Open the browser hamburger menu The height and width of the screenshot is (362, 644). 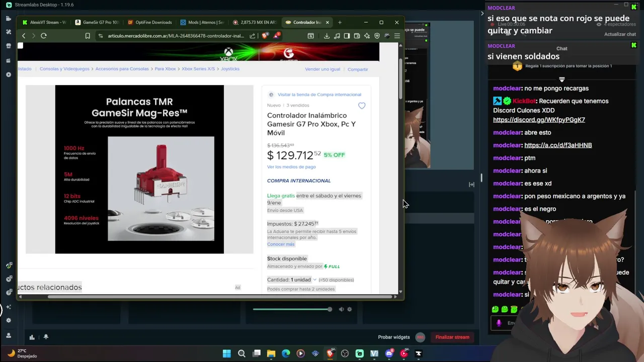(397, 36)
